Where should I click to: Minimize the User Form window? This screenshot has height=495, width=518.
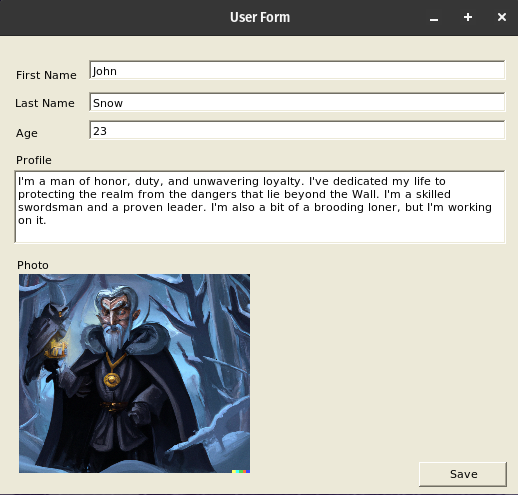434,18
